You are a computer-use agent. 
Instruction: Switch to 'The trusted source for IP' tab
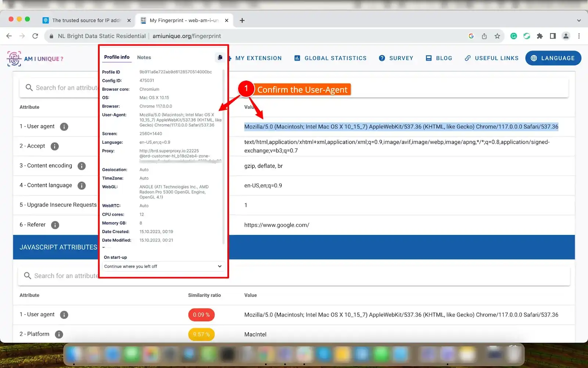[x=87, y=21]
